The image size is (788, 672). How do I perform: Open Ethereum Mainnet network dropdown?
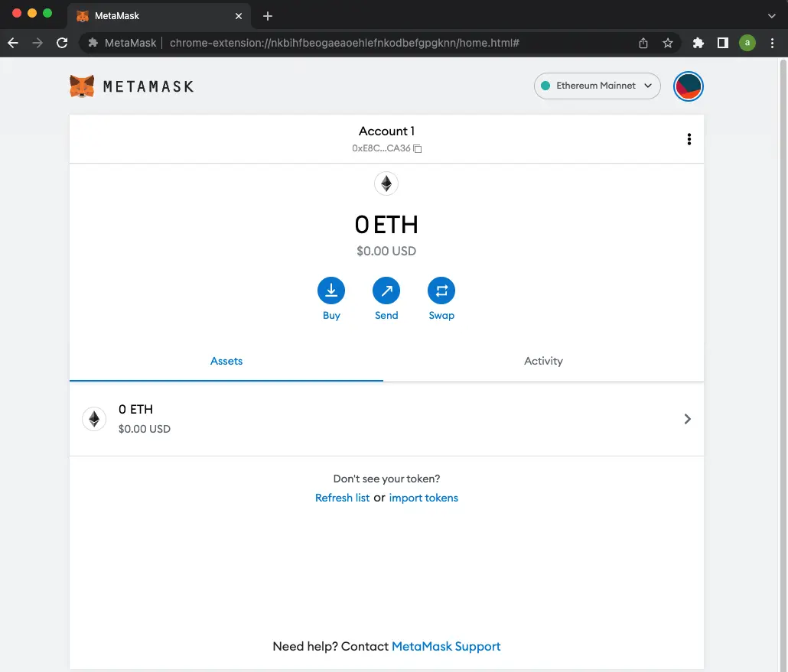pos(597,86)
